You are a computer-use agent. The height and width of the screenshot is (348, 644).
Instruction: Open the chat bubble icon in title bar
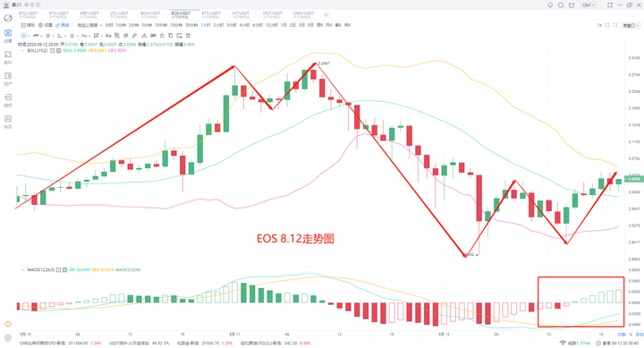(561, 5)
